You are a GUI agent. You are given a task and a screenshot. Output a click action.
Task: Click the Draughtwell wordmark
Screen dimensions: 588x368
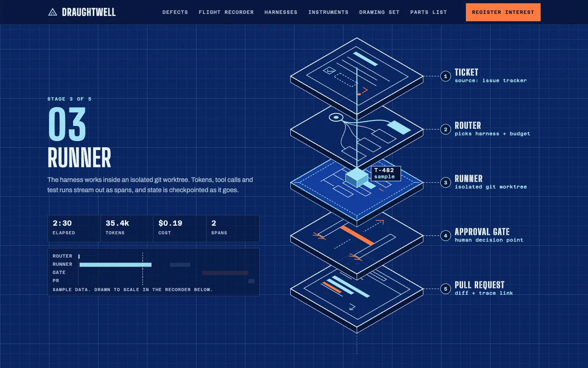89,12
